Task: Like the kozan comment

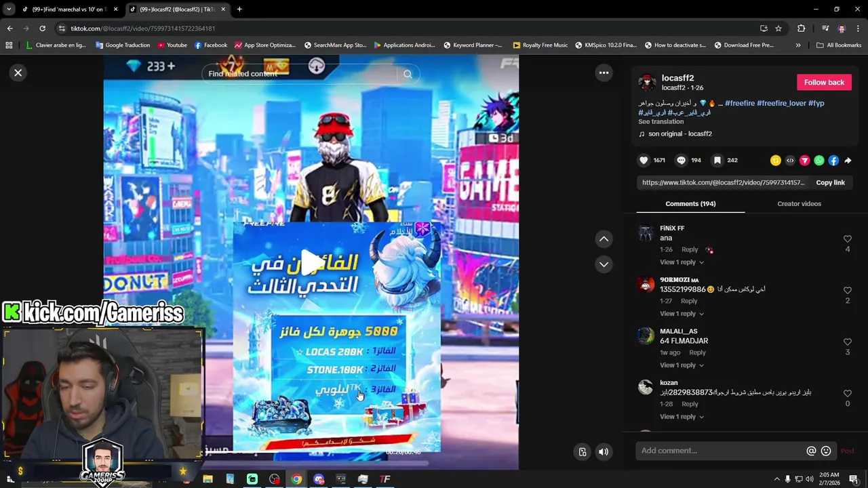Action: coord(847,393)
